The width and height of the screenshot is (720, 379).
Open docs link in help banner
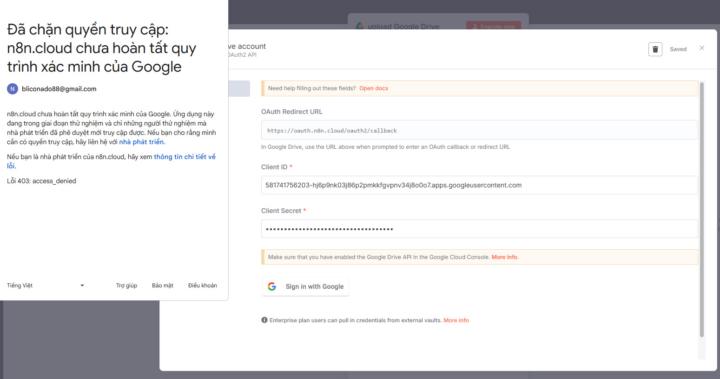pyautogui.click(x=374, y=88)
